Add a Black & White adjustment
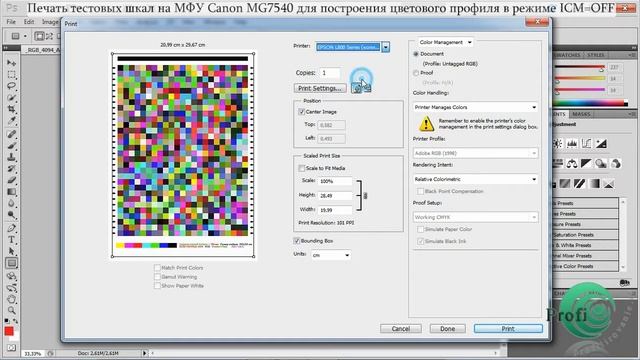The height and width of the screenshot is (360, 640). (586, 164)
